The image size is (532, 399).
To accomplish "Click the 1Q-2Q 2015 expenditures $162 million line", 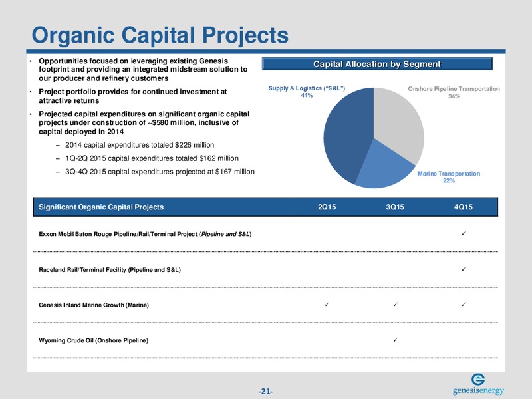I will (x=152, y=158).
